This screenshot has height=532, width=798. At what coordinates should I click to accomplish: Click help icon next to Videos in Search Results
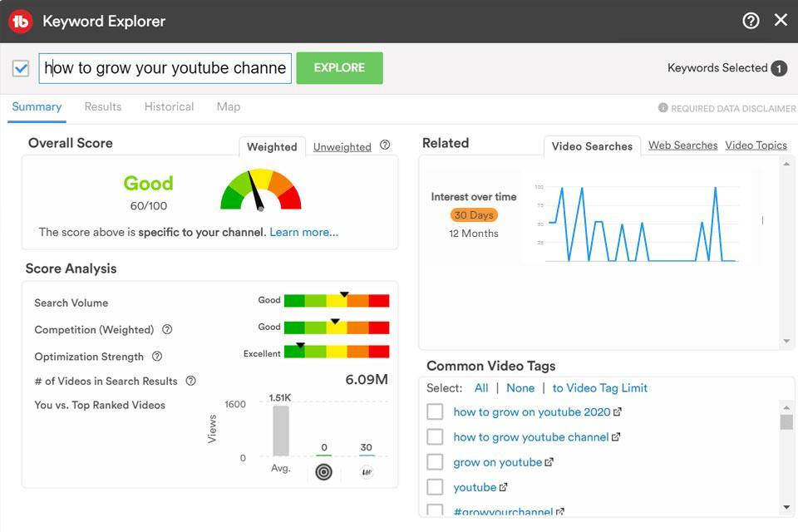(x=190, y=381)
